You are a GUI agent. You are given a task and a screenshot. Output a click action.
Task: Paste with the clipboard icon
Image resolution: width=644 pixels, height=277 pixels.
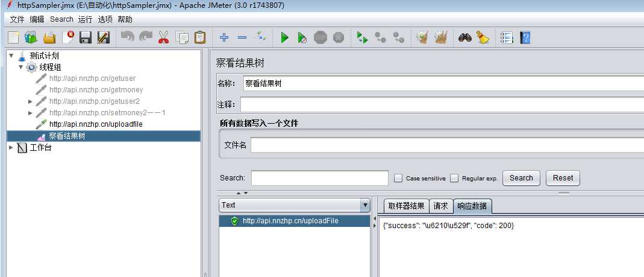[x=200, y=38]
